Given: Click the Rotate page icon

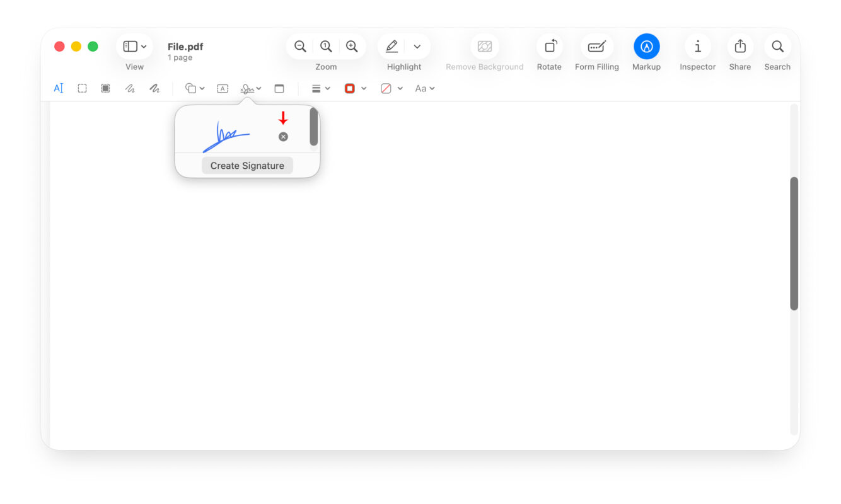Looking at the screenshot, I should click(549, 47).
